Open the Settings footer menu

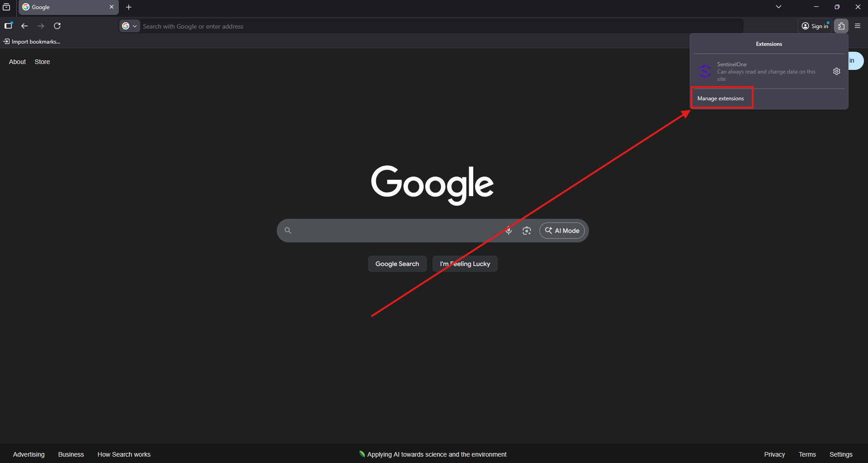[x=841, y=454]
